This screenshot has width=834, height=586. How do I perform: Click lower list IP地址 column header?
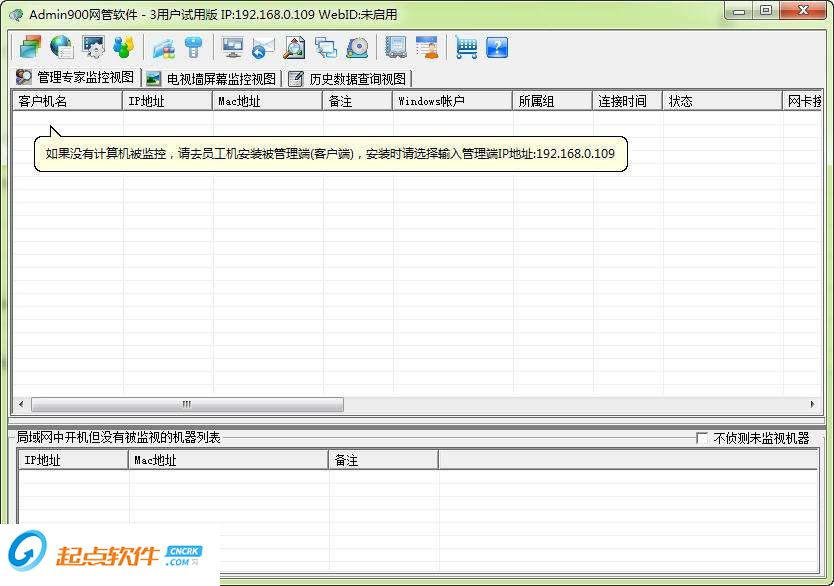73,460
